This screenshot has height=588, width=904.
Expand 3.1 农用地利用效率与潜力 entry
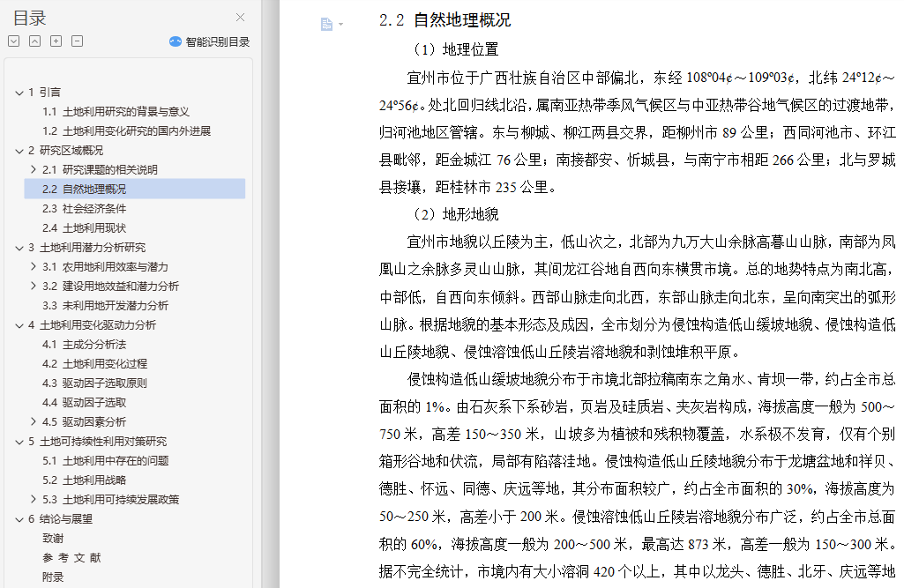(x=34, y=267)
